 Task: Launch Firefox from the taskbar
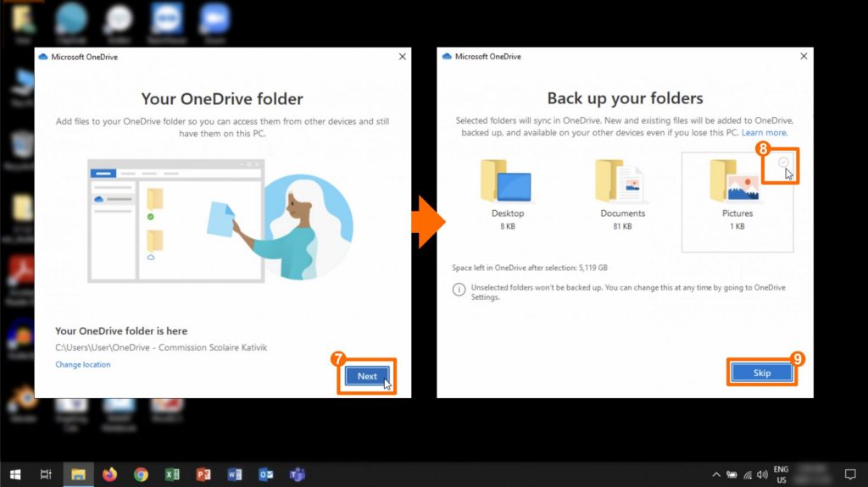pos(109,474)
